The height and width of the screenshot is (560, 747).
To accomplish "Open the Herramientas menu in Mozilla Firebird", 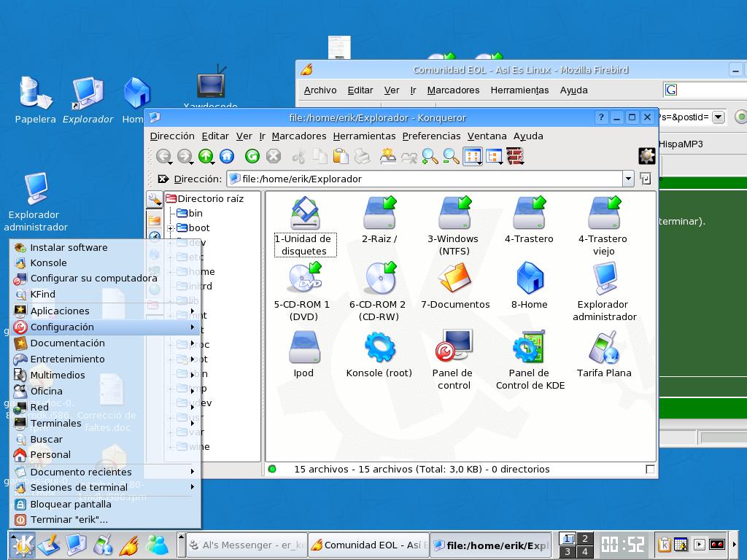I will (519, 90).
